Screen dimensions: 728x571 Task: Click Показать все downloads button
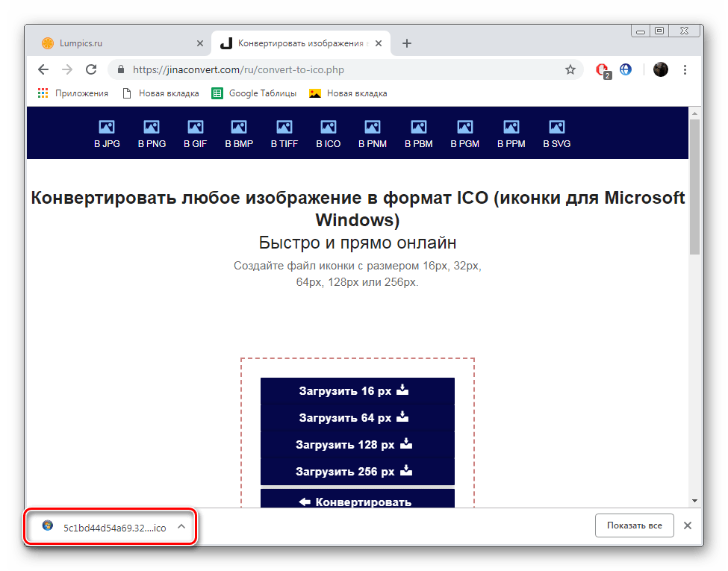[x=634, y=525]
